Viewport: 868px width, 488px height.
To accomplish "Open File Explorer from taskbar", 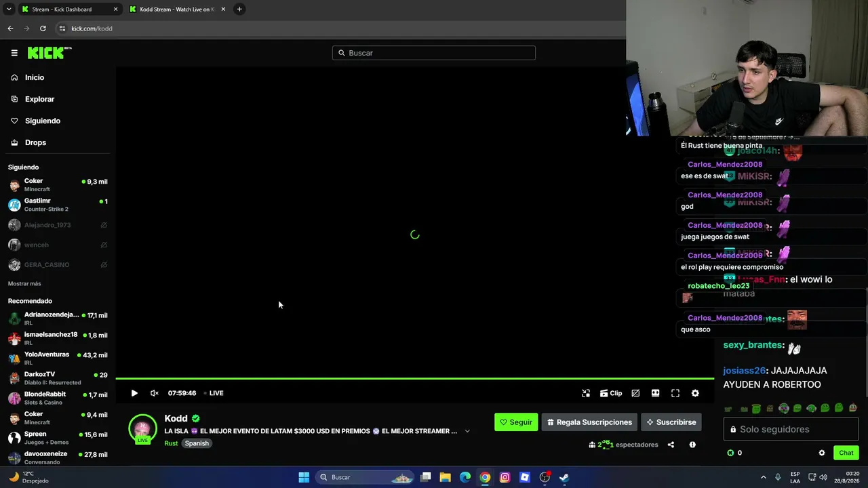I will (x=446, y=477).
